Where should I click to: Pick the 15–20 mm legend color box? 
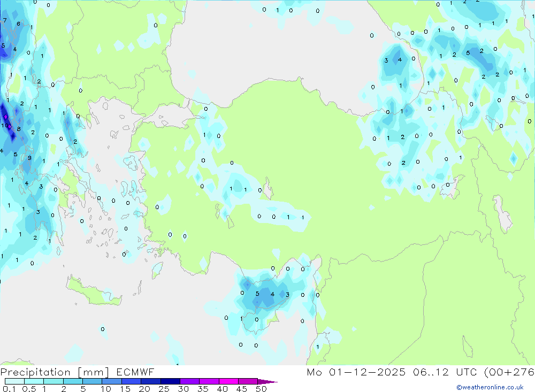pyautogui.click(x=132, y=381)
